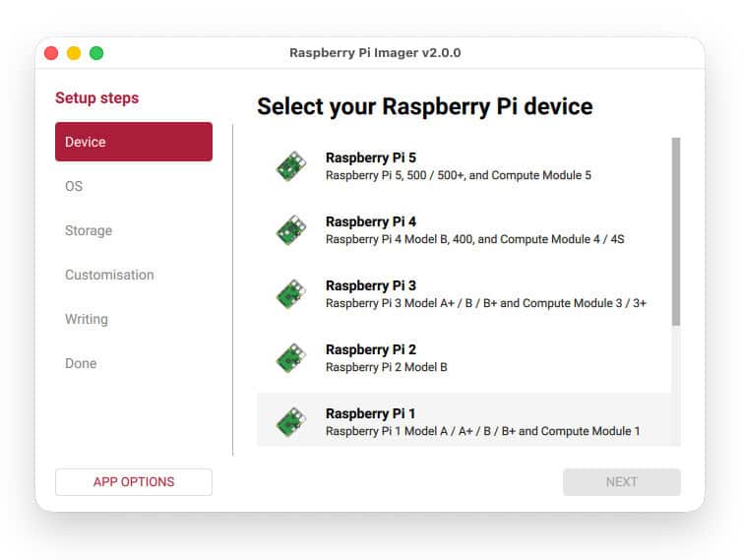Choose Raspberry Pi 5 title
The width and height of the screenshot is (745, 560).
click(x=371, y=157)
